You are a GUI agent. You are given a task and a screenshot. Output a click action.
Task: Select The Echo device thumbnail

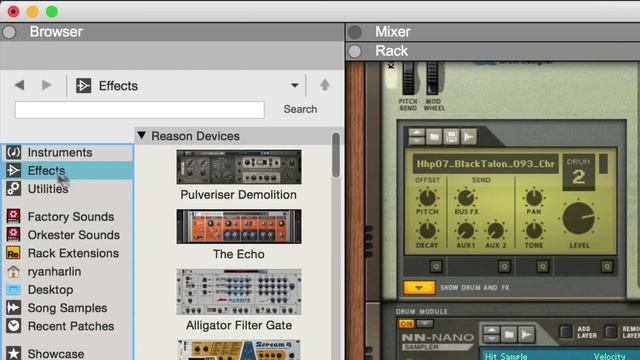[239, 227]
